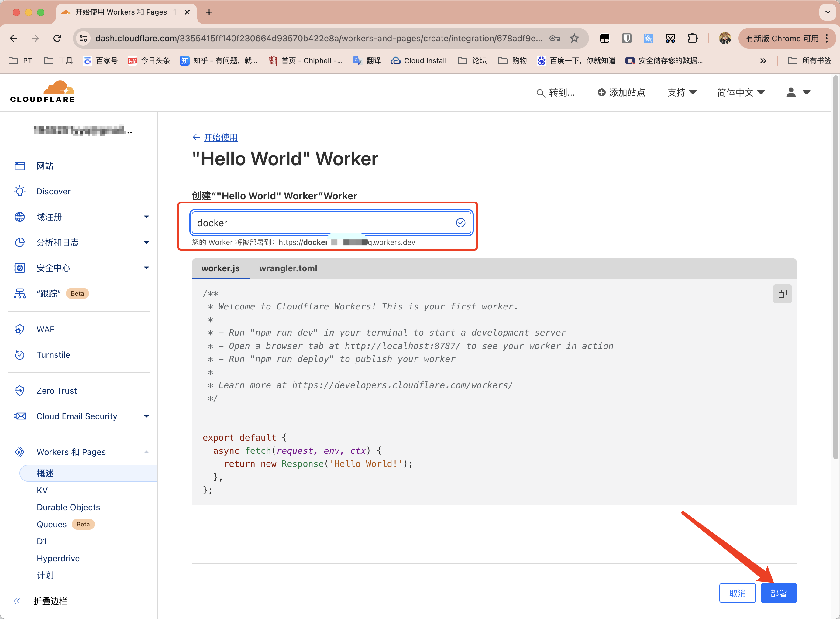Reload the page
The width and height of the screenshot is (840, 619).
(x=57, y=38)
